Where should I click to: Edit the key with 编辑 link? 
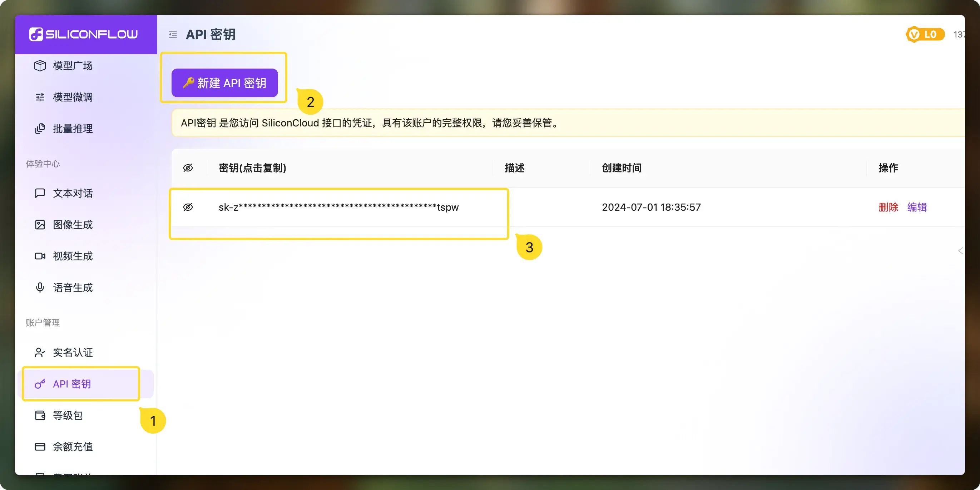pyautogui.click(x=917, y=207)
